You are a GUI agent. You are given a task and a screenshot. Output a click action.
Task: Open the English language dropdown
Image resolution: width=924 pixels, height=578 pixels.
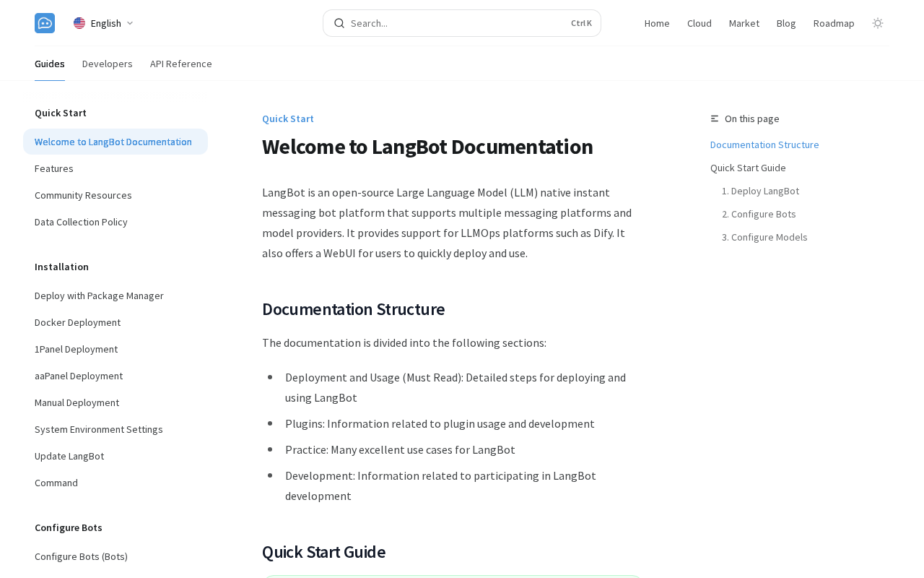pyautogui.click(x=104, y=23)
